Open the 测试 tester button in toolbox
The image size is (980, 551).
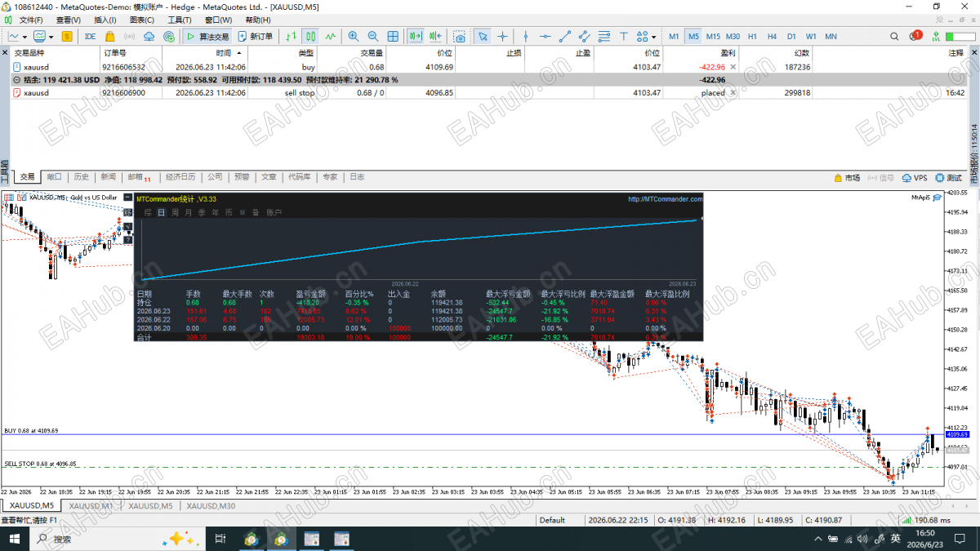point(948,177)
